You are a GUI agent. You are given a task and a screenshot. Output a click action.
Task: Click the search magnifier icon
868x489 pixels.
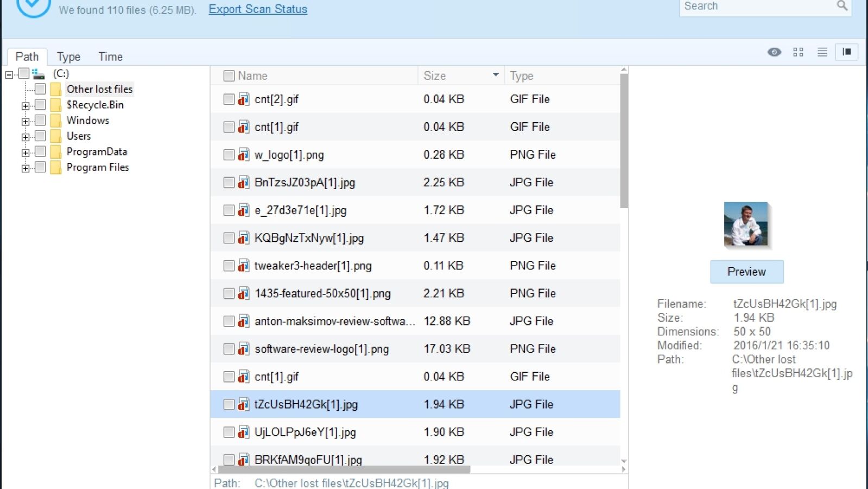click(842, 6)
